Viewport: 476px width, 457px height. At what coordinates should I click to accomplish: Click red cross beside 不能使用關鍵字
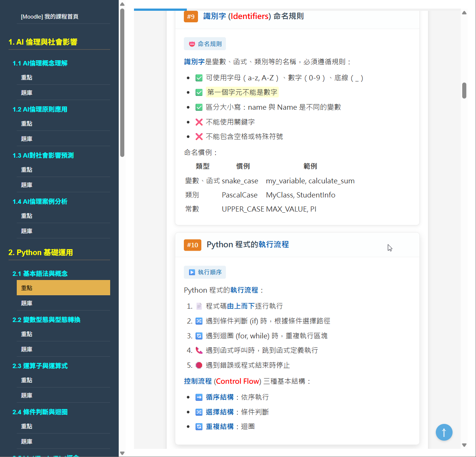coord(199,122)
